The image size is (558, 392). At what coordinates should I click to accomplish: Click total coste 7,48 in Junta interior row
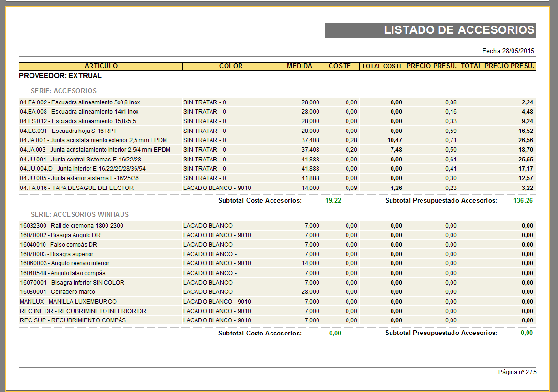pyautogui.click(x=396, y=150)
